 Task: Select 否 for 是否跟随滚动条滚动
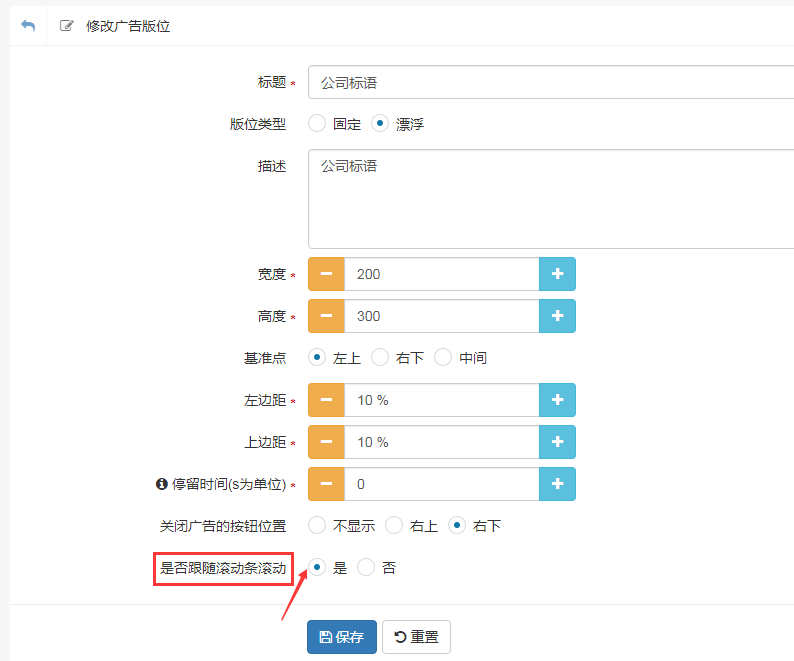pyautogui.click(x=366, y=567)
